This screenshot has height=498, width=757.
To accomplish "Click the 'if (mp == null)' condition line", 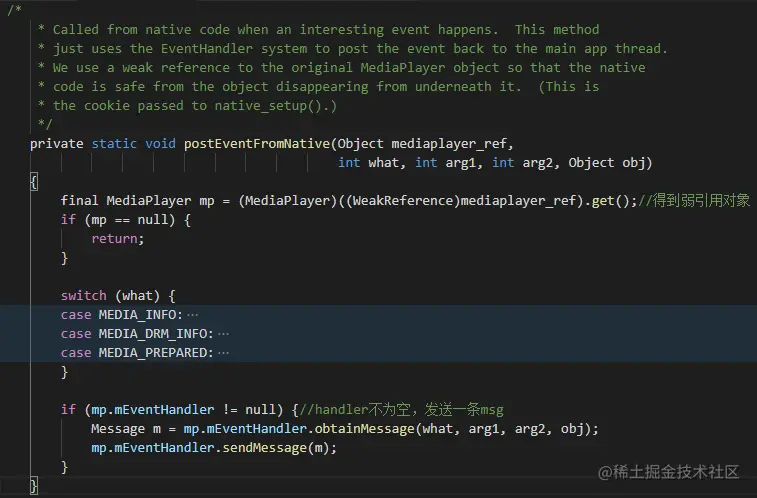I will point(126,220).
